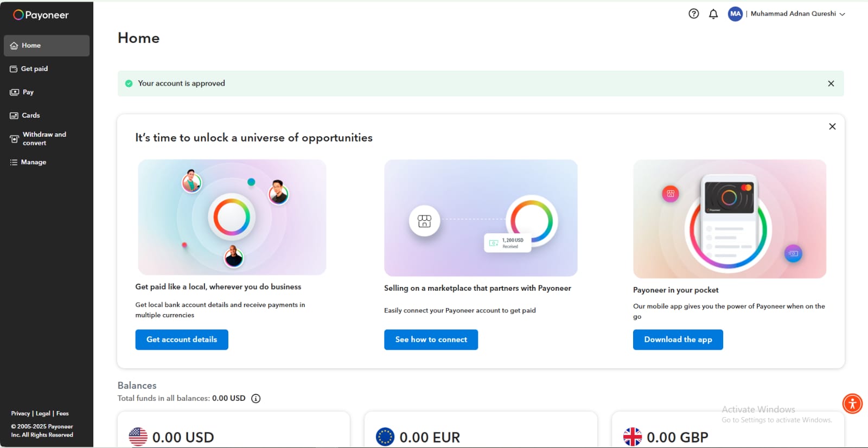Click the accessibility icon button

(x=852, y=404)
